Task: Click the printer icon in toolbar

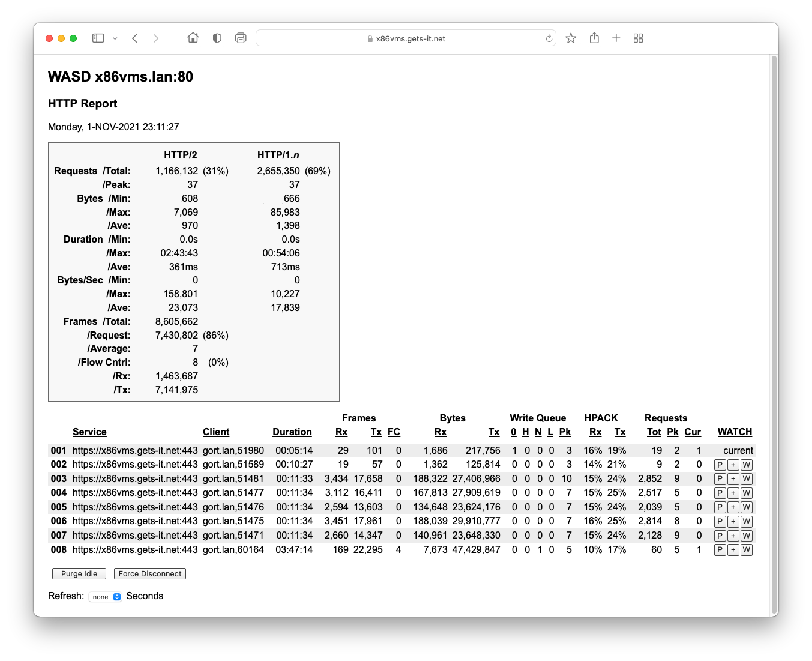Action: coord(241,38)
